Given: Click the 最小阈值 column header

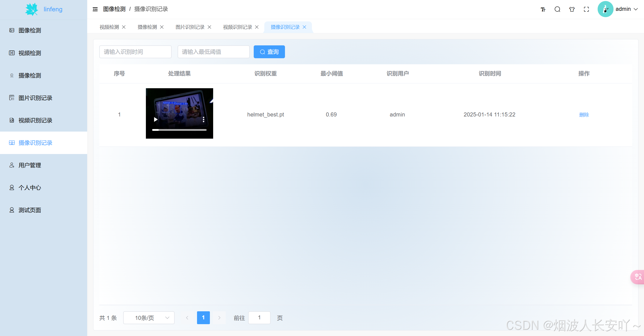Looking at the screenshot, I should 331,74.
